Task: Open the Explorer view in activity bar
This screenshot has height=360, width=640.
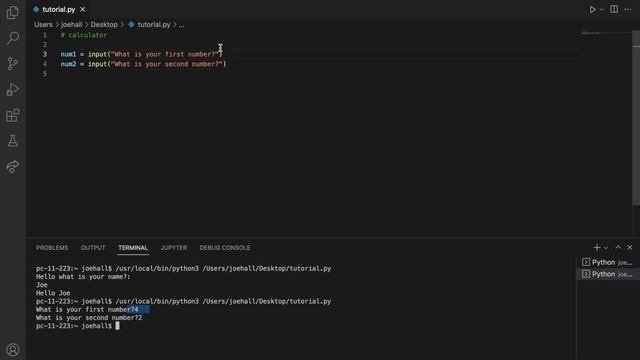Action: pyautogui.click(x=13, y=13)
